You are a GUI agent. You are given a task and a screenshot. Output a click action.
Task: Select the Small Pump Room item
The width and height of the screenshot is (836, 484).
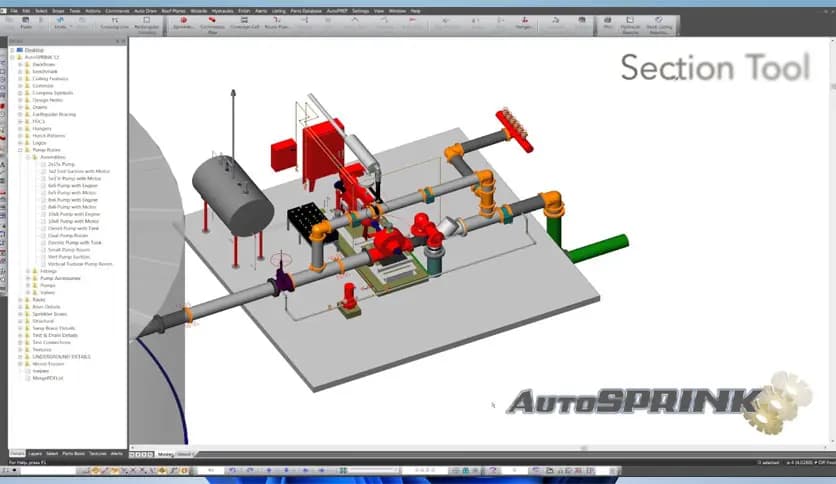pos(69,249)
